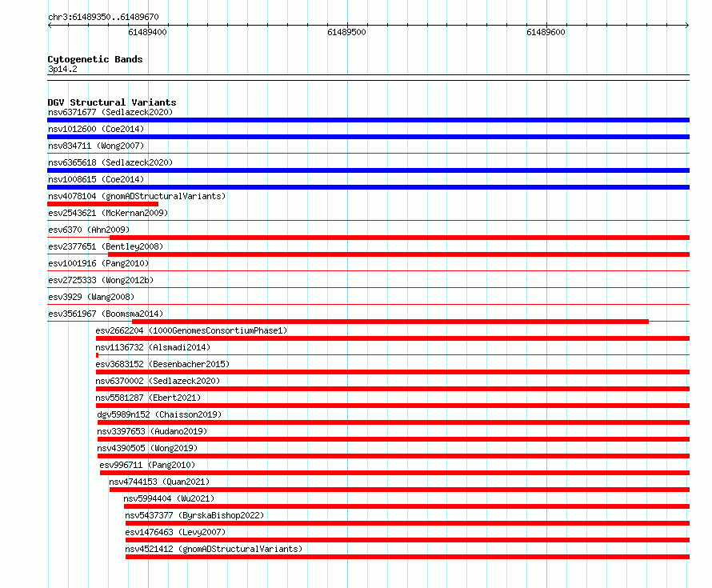This screenshot has height=588, width=712.
Task: Click esv1001916 (Pang2010) label
Action: pyautogui.click(x=98, y=263)
